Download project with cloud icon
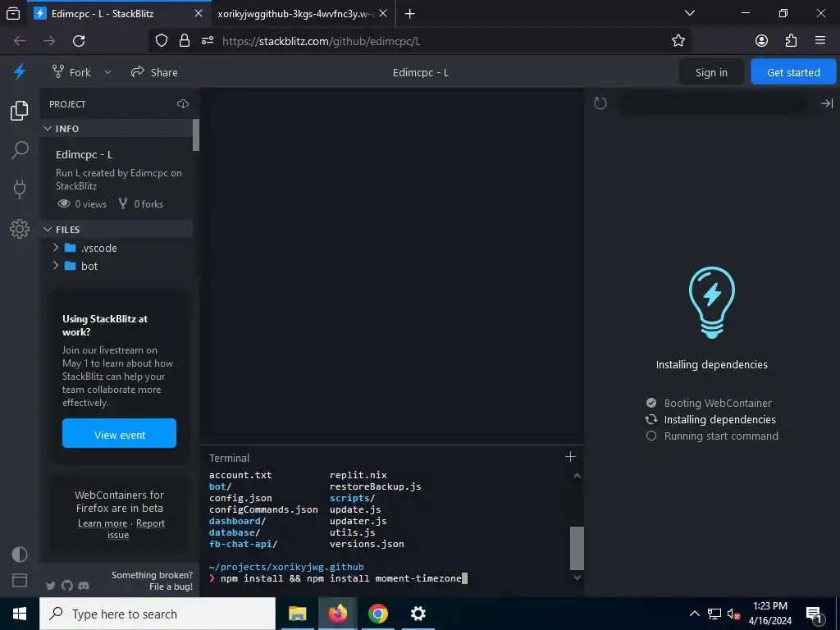Viewport: 840px width, 630px height. (x=183, y=104)
